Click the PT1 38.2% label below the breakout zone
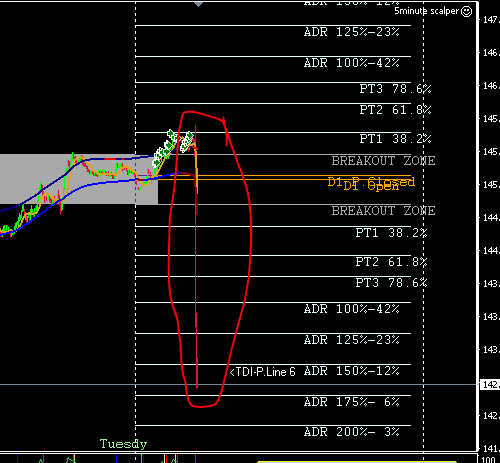 tap(391, 233)
